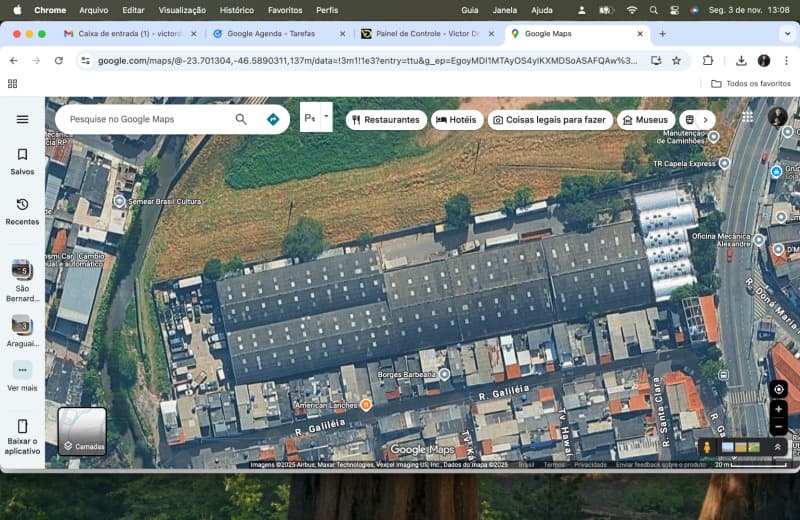Click the Salvos bookmark icon

22,155
